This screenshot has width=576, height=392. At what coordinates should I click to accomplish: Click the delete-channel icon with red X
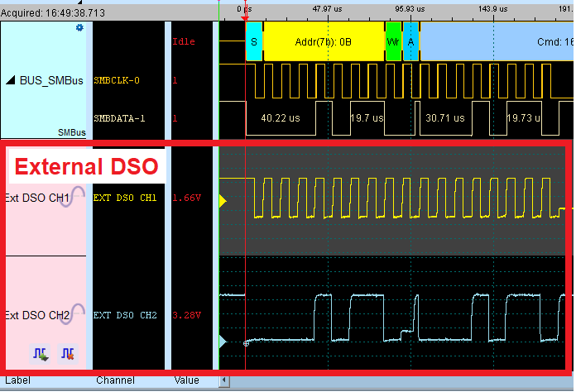pos(67,355)
